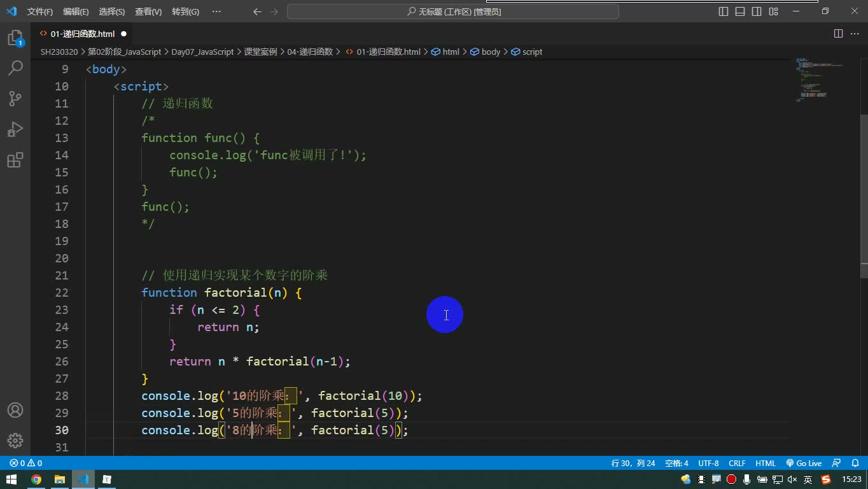Toggle the microphone tray icon
This screenshot has width=868, height=489.
746,479
